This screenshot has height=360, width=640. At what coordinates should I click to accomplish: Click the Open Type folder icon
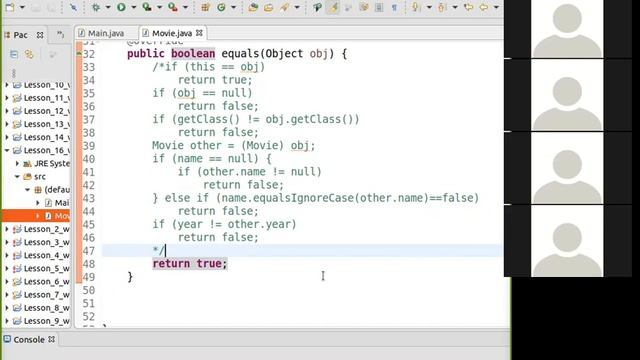(253, 7)
